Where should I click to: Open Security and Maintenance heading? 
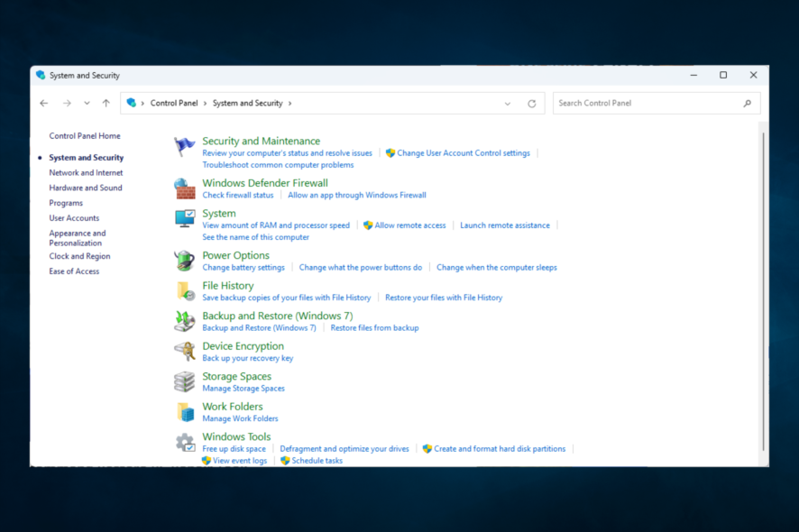(x=261, y=141)
